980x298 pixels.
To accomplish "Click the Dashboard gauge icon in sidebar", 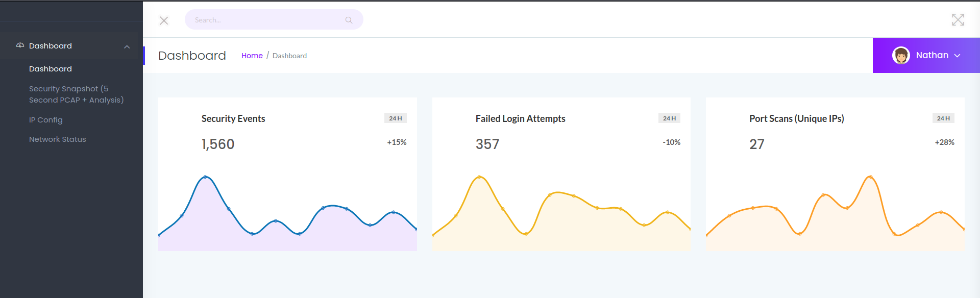I will 20,45.
